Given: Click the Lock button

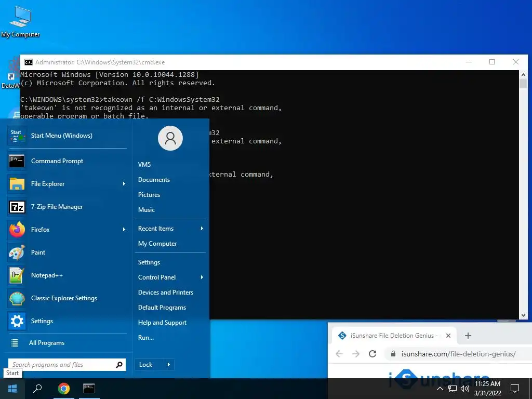Looking at the screenshot, I should click(149, 365).
